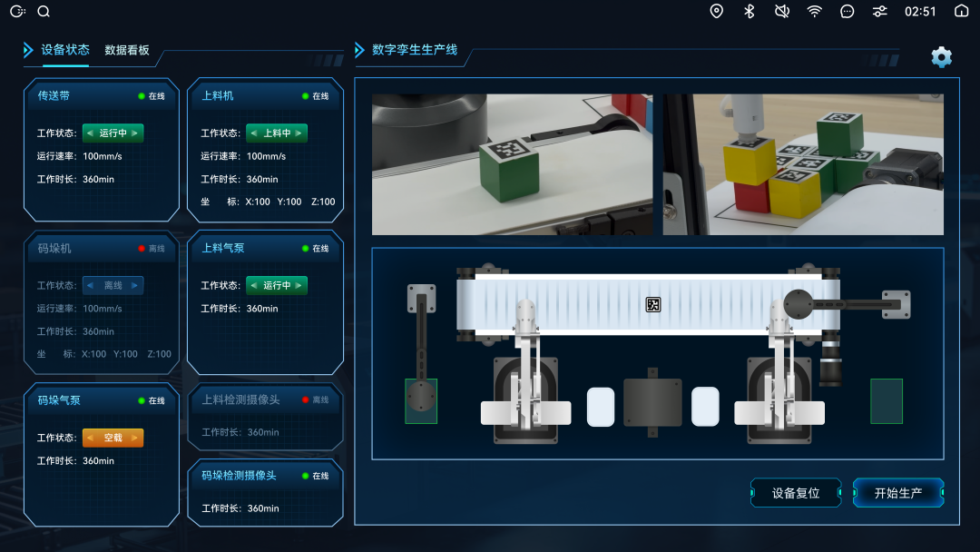
Task: Click the dark green zone at diagram right
Action: (887, 401)
